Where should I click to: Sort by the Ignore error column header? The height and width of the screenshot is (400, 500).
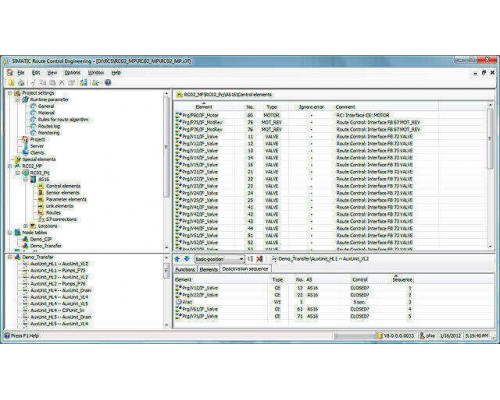(x=311, y=107)
